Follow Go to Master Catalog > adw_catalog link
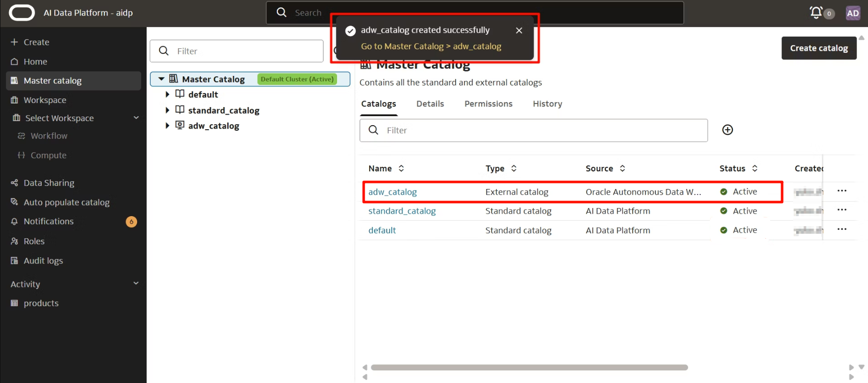The image size is (868, 383). coord(431,46)
